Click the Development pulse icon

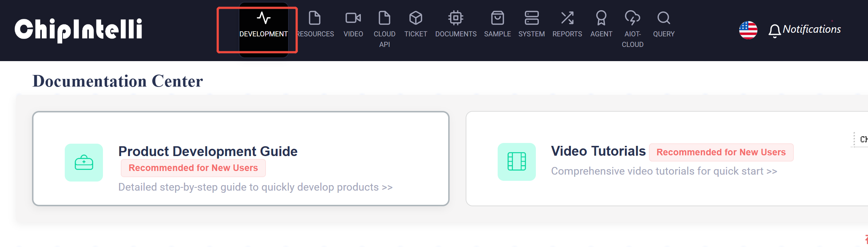click(x=263, y=18)
